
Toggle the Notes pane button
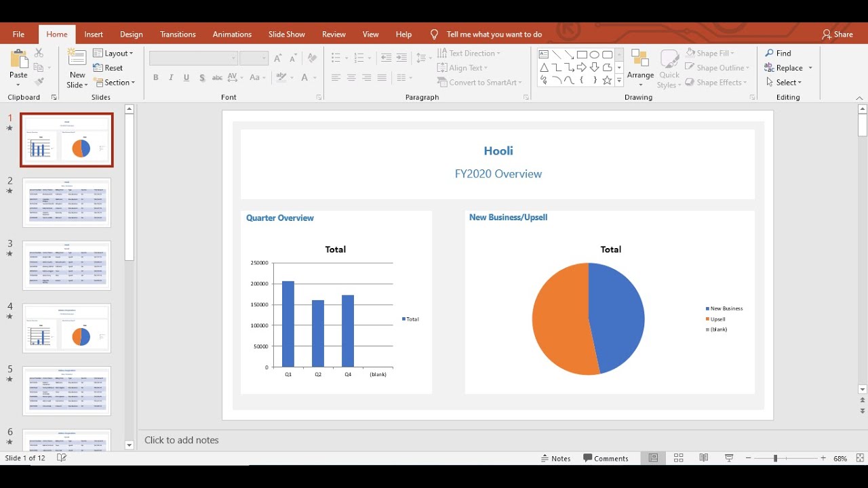556,458
